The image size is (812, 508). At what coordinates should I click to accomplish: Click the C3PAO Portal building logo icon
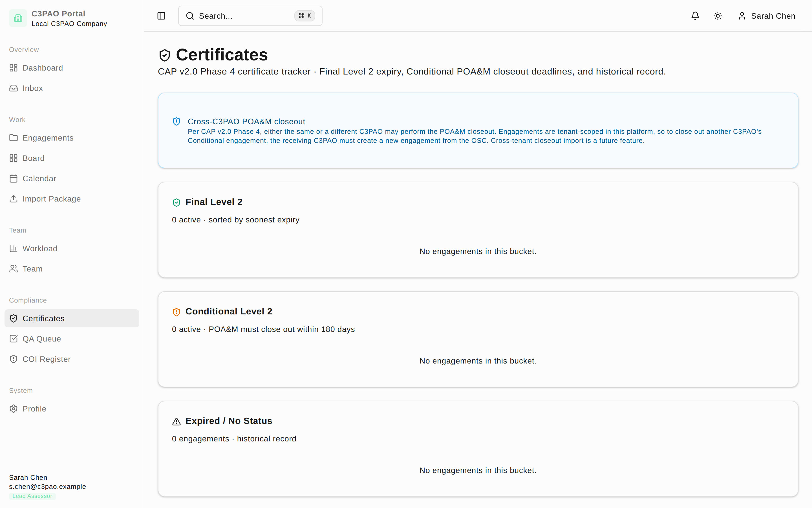click(18, 18)
